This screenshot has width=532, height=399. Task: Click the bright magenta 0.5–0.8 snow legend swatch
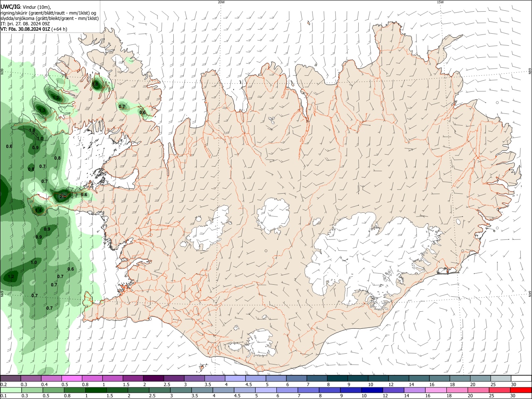(71, 379)
